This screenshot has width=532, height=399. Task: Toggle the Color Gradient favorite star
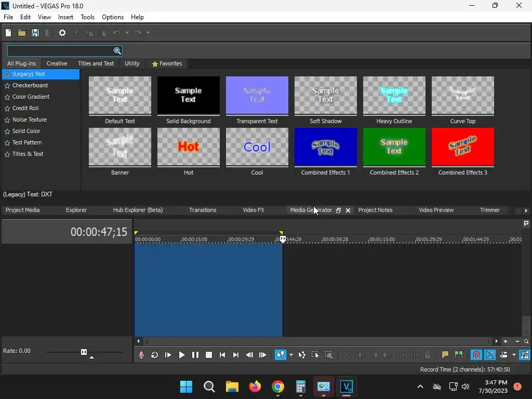pos(7,97)
